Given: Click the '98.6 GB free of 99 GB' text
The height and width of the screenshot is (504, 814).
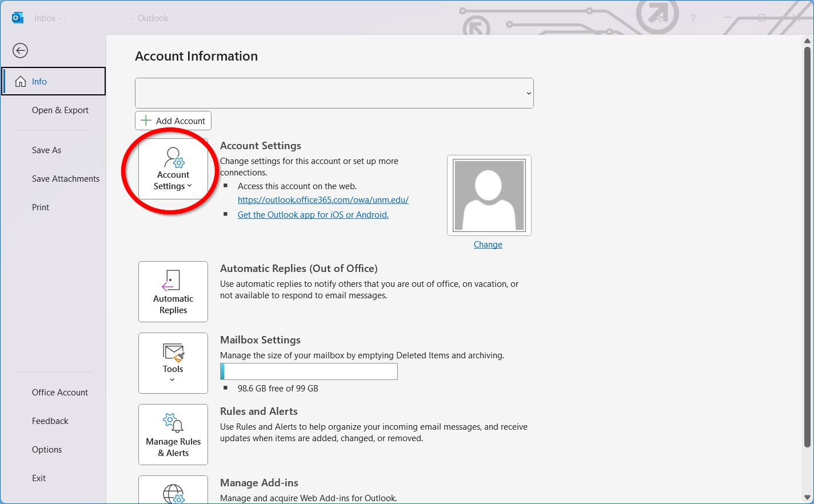Looking at the screenshot, I should (278, 389).
